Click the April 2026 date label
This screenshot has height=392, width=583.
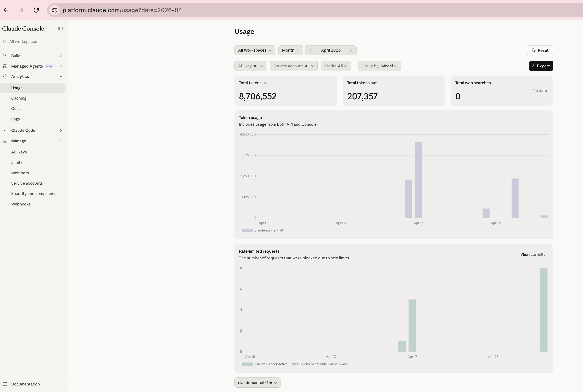pos(331,50)
